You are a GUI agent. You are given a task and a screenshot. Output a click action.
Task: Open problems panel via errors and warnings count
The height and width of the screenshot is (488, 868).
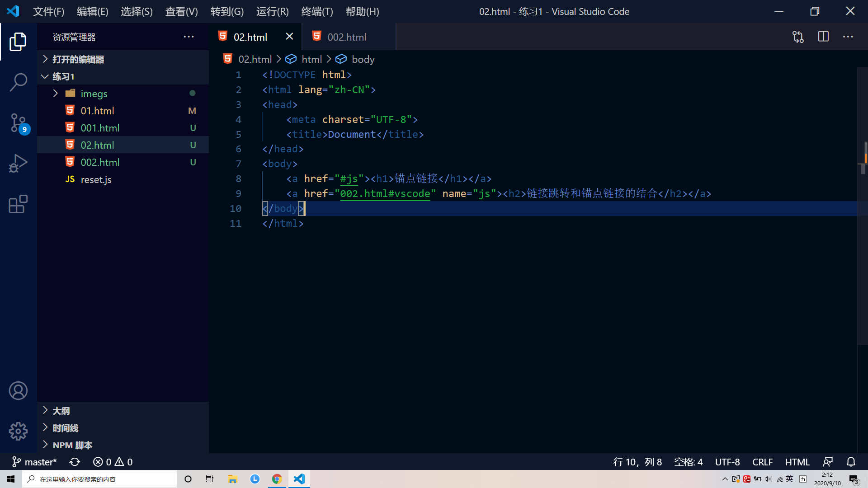[113, 462]
